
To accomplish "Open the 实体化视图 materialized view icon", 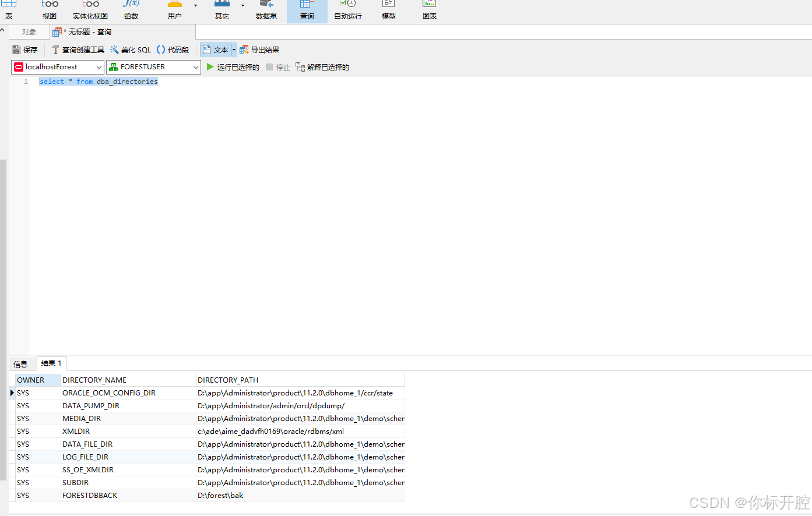I will [x=90, y=10].
